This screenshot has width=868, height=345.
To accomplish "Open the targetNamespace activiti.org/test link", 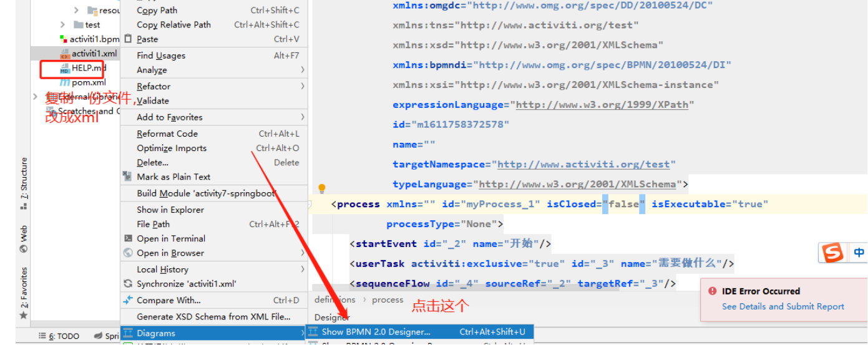I will pyautogui.click(x=583, y=165).
